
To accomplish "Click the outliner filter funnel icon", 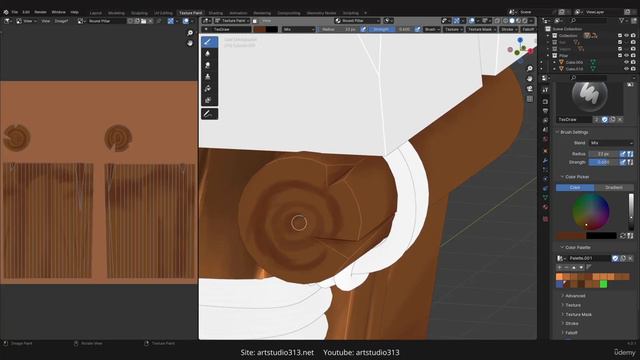I will click(x=622, y=20).
